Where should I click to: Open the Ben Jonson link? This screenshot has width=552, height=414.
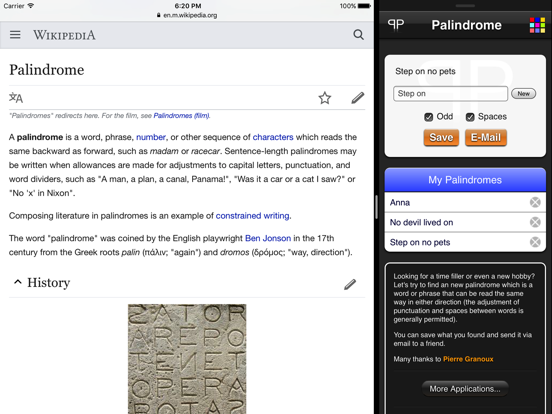coord(268,238)
